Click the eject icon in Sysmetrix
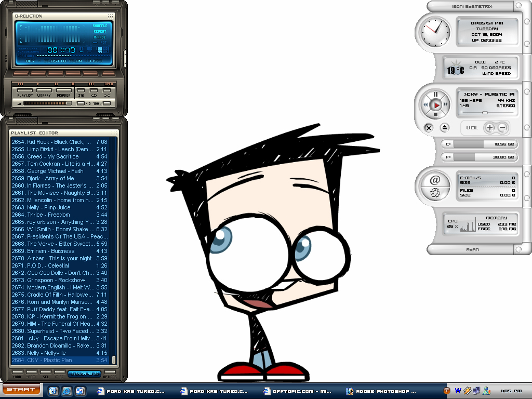The image size is (532, 399). tap(445, 128)
